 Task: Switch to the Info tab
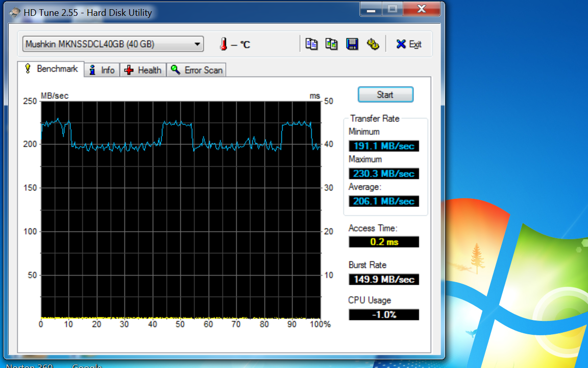click(102, 70)
